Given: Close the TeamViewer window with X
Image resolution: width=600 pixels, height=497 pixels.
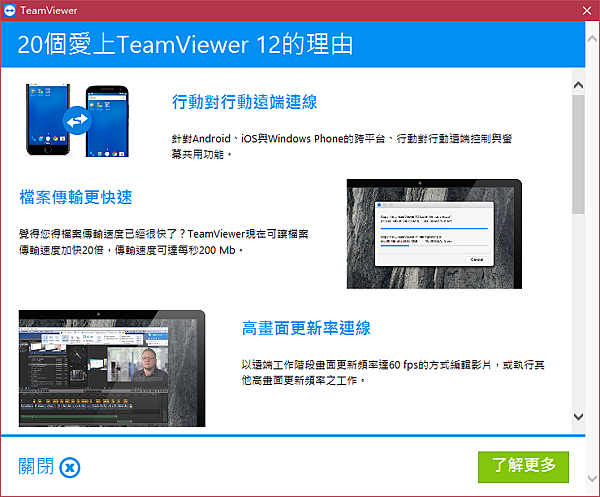Looking at the screenshot, I should [587, 10].
